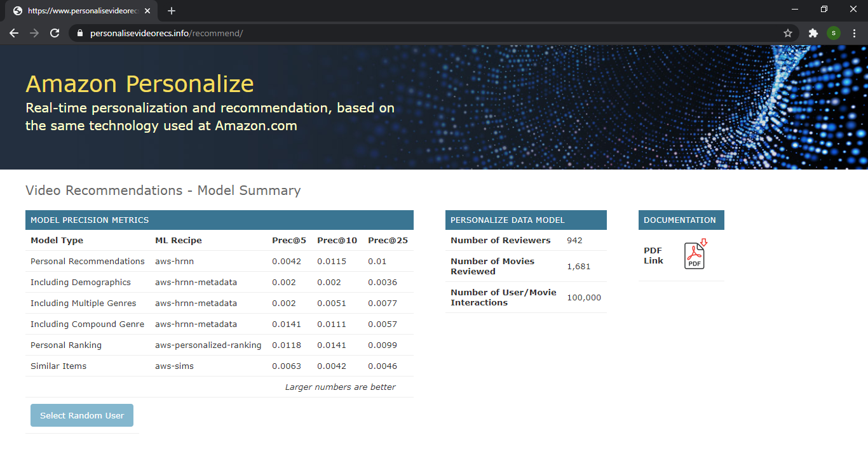This screenshot has width=868, height=461.
Task: View site info via the padlock icon
Action: (x=80, y=33)
